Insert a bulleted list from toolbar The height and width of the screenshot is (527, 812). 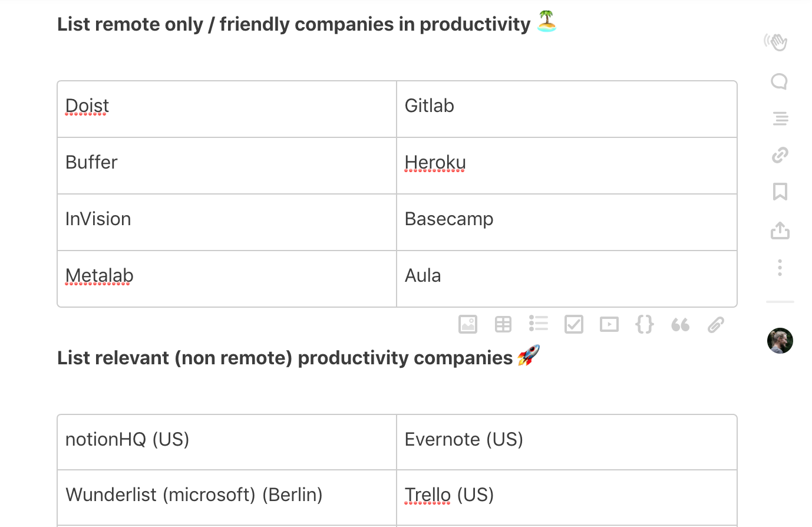(539, 323)
